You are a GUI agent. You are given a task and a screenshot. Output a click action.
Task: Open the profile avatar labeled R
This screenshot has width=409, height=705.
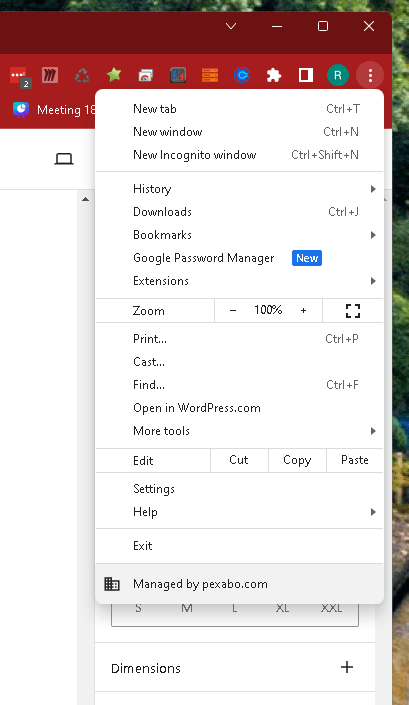tap(338, 75)
